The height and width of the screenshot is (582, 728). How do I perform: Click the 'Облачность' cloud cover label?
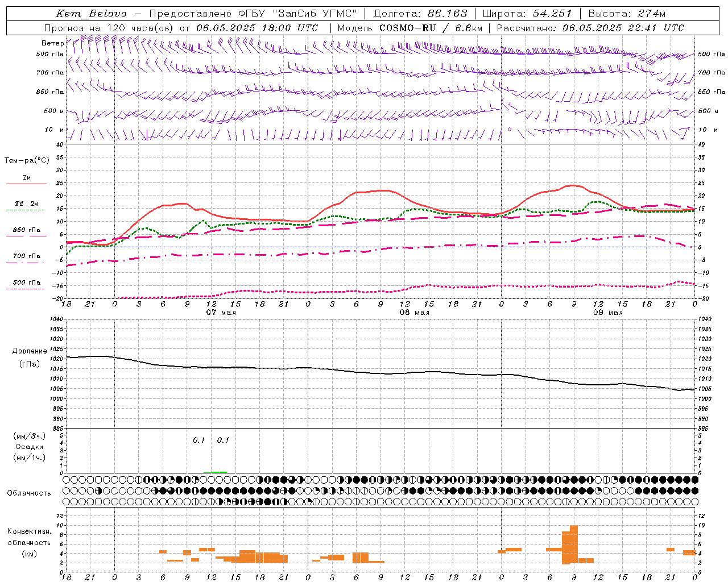pos(29,493)
